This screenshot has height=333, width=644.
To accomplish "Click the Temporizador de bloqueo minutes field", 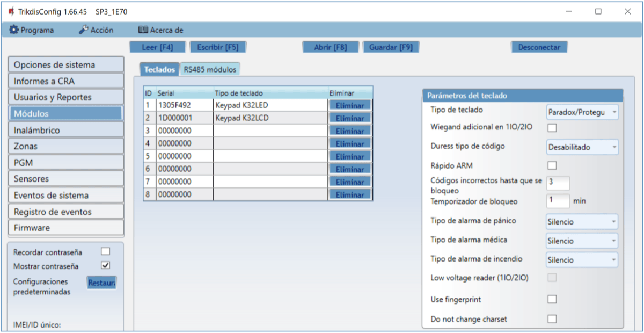I will (x=558, y=201).
